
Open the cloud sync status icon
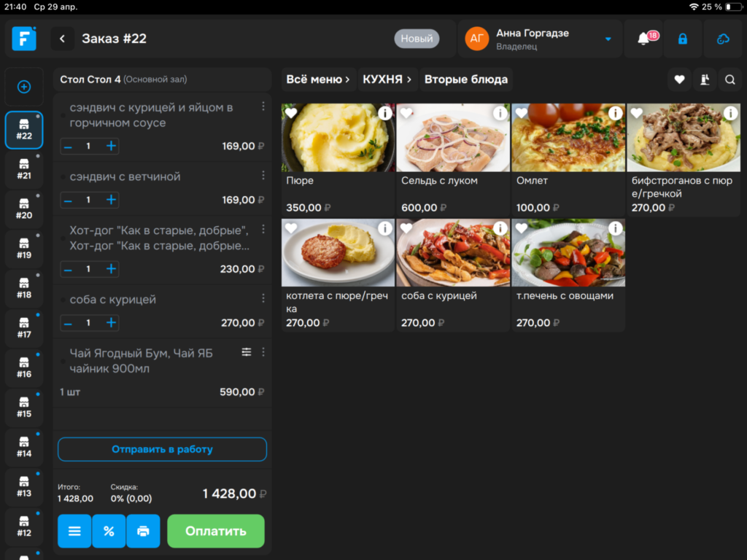click(723, 39)
